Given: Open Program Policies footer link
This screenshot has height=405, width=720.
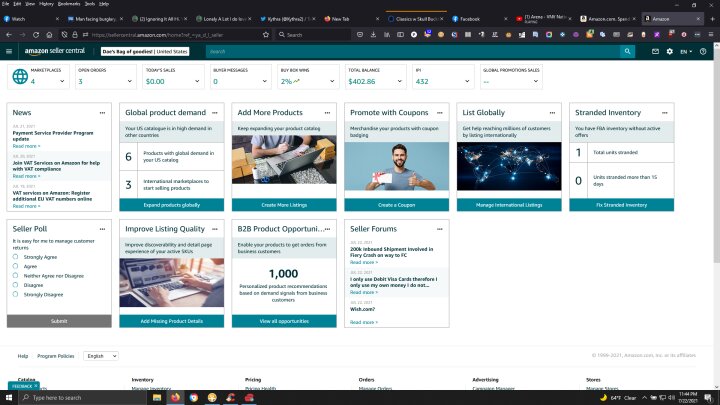Looking at the screenshot, I should pyautogui.click(x=56, y=356).
